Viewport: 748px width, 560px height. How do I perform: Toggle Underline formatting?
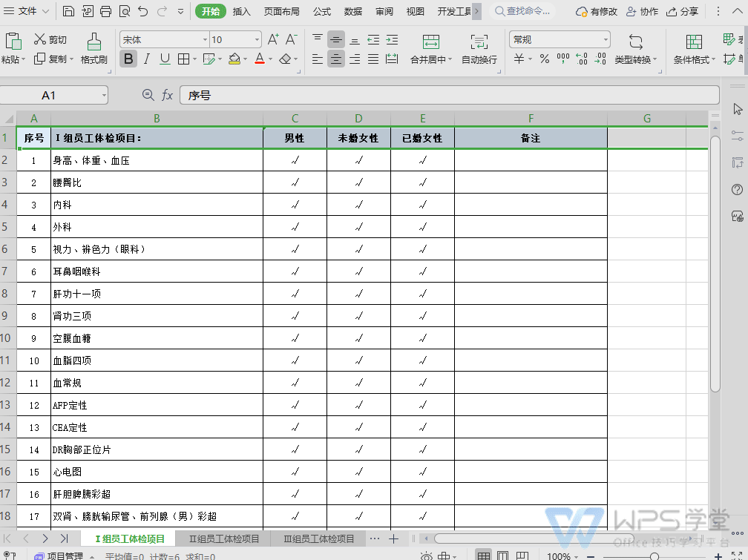pyautogui.click(x=165, y=59)
